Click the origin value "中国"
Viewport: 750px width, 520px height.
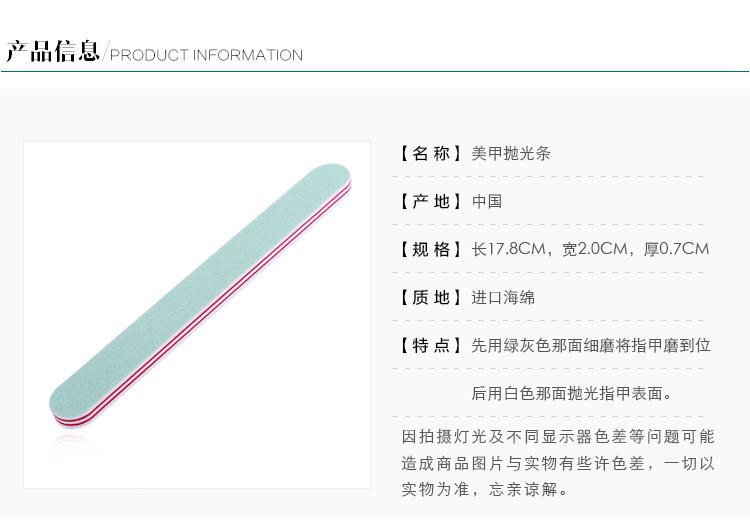[487, 201]
